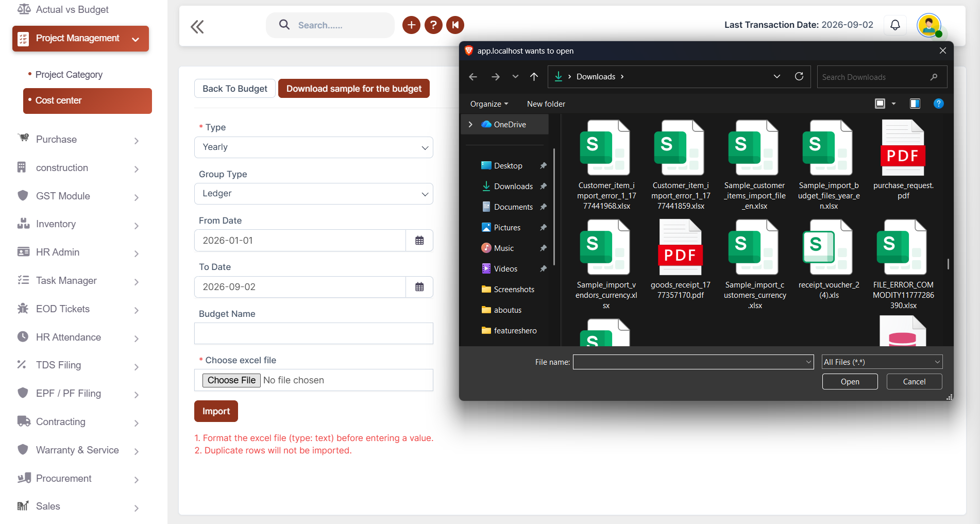
Task: Open the Project Category item
Action: click(x=69, y=75)
